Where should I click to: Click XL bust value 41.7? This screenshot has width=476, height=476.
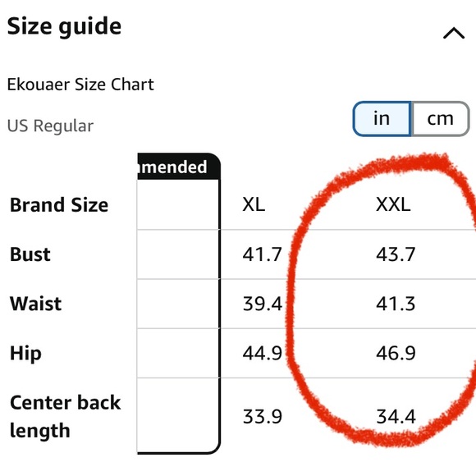pos(263,254)
